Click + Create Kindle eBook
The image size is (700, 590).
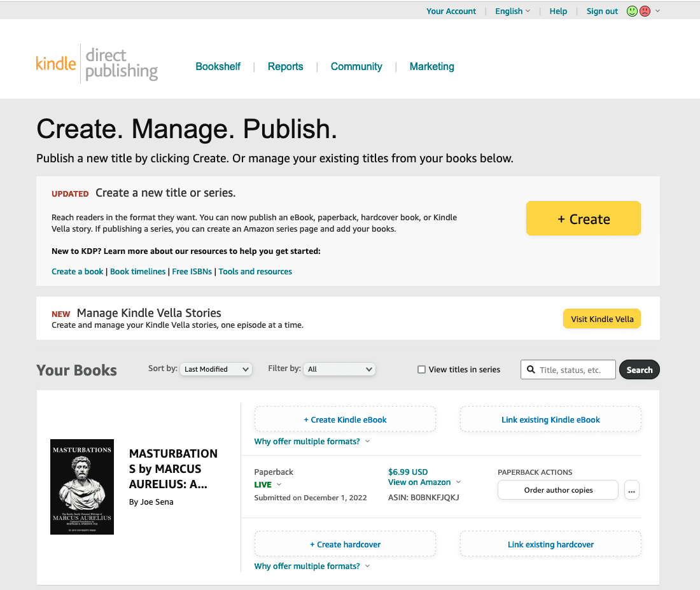coord(345,419)
